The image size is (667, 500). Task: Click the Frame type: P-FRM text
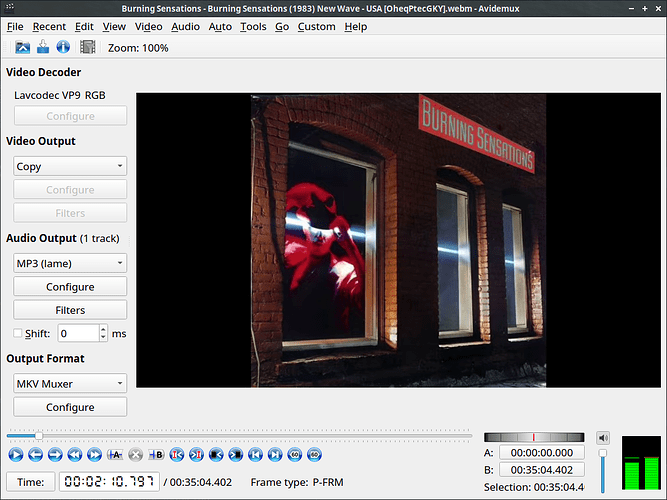(x=297, y=482)
